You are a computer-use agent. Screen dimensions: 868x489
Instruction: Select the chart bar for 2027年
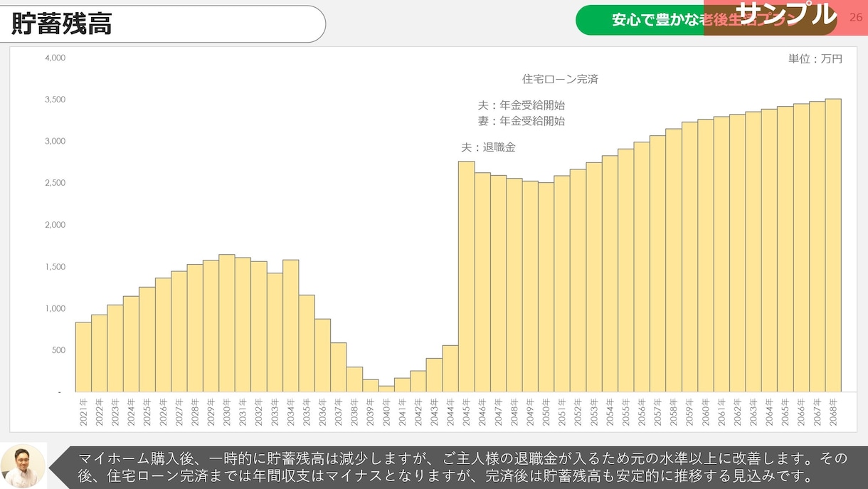(x=179, y=332)
